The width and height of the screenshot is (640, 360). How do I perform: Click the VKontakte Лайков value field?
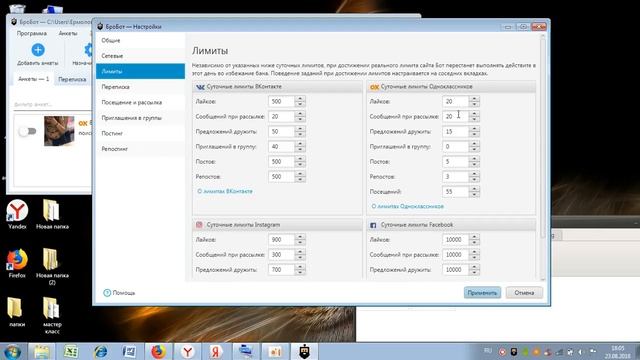pyautogui.click(x=282, y=101)
